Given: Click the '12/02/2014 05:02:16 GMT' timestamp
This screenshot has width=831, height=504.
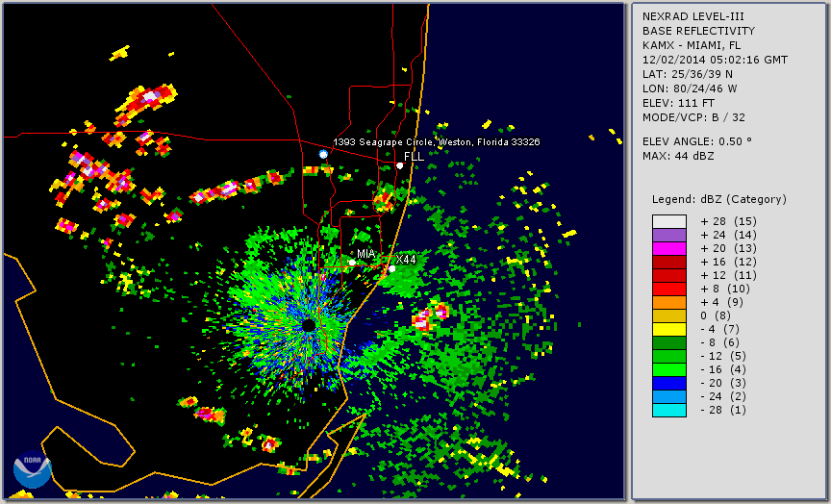Looking at the screenshot, I should point(715,60).
